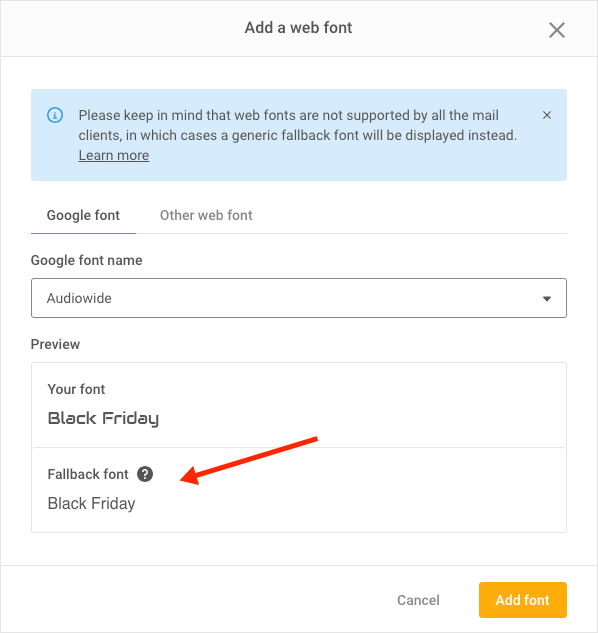
Task: Click the notice text about mail clients
Action: [x=298, y=125]
